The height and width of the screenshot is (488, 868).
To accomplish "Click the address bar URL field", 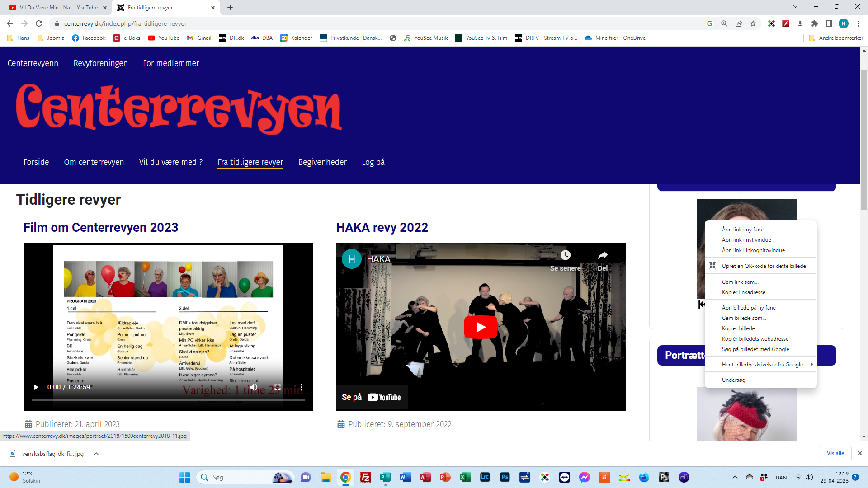I will [x=380, y=23].
